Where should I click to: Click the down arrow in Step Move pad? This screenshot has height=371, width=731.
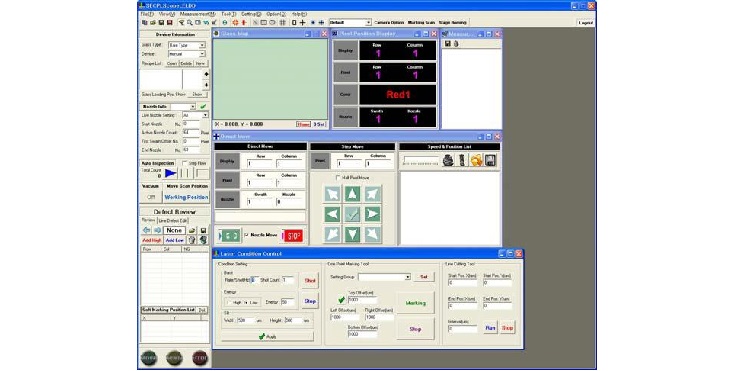pyautogui.click(x=352, y=234)
